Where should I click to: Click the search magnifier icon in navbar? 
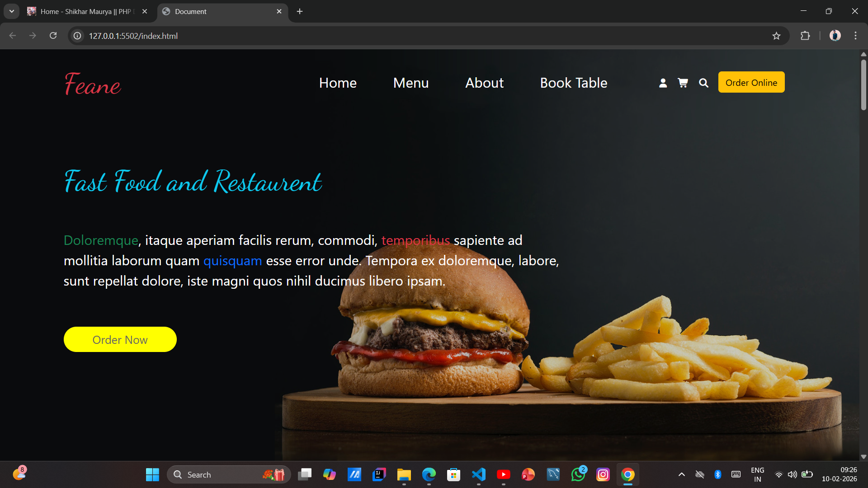tap(703, 83)
